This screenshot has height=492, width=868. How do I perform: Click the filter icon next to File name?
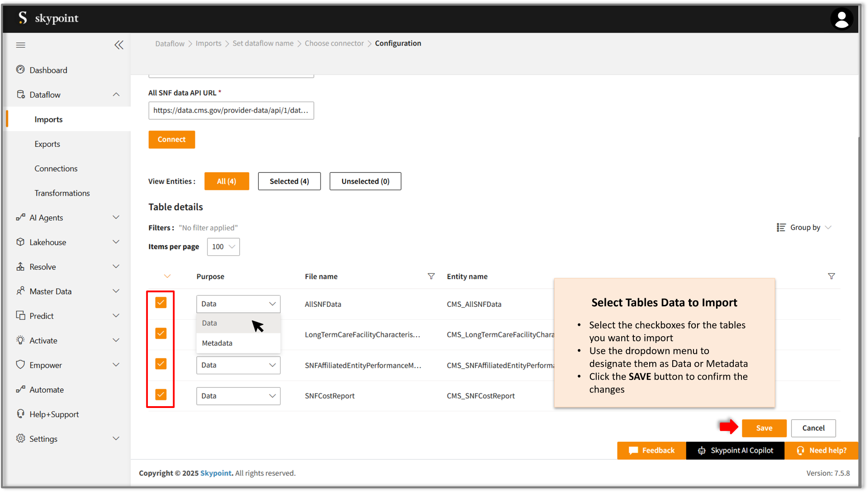[x=431, y=276]
